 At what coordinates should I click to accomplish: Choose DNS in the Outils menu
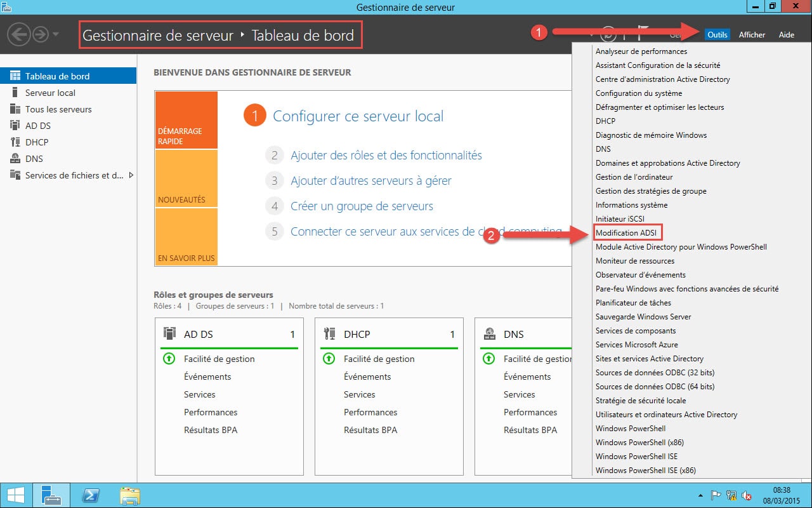pyautogui.click(x=603, y=149)
